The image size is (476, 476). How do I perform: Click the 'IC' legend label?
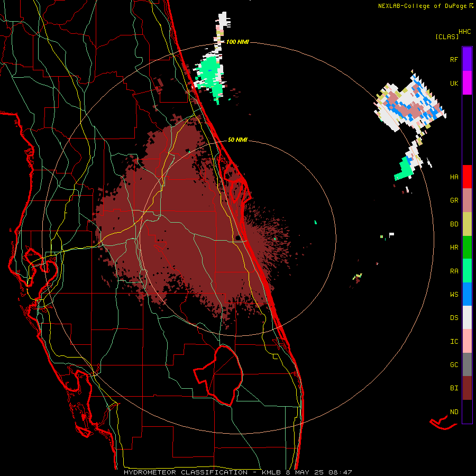click(x=454, y=342)
